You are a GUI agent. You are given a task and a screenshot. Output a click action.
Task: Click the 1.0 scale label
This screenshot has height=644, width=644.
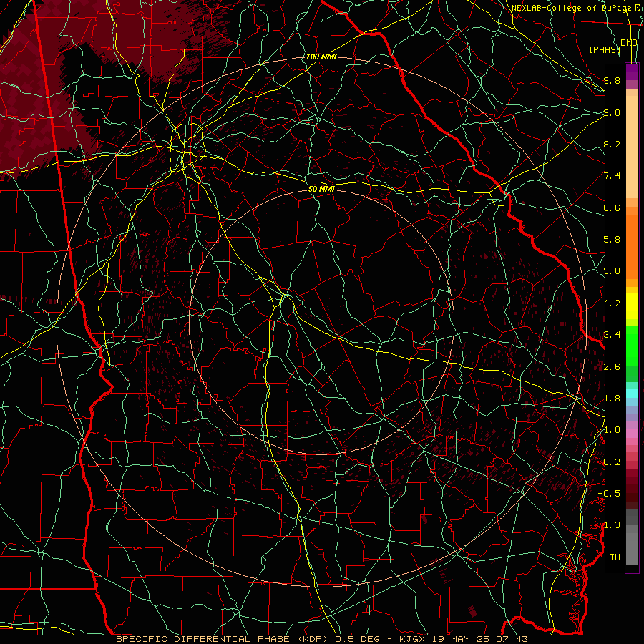coord(612,430)
